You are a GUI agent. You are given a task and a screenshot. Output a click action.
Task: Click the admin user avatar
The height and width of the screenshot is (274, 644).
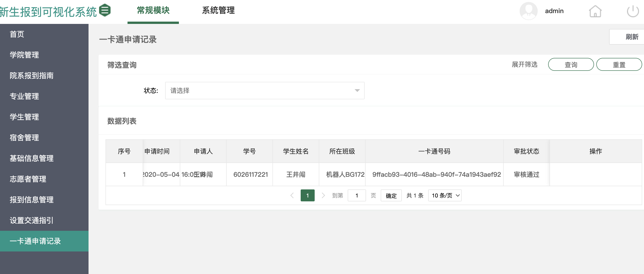tap(528, 11)
